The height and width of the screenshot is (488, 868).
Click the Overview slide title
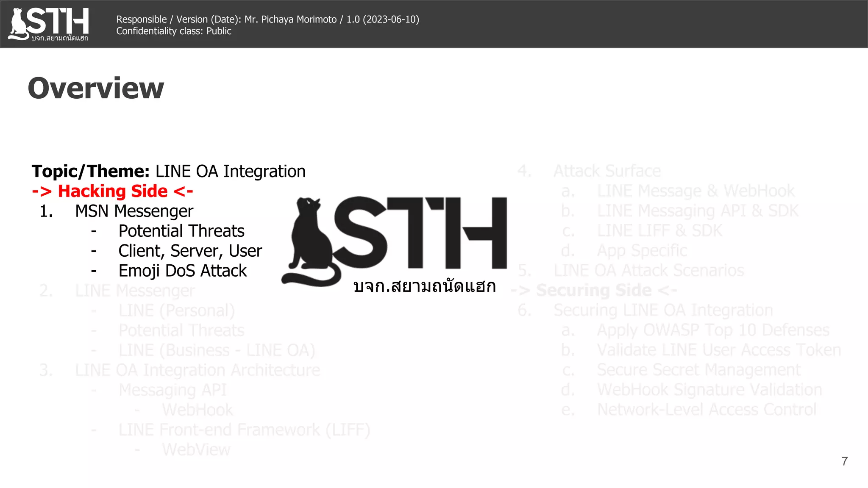[x=96, y=88]
